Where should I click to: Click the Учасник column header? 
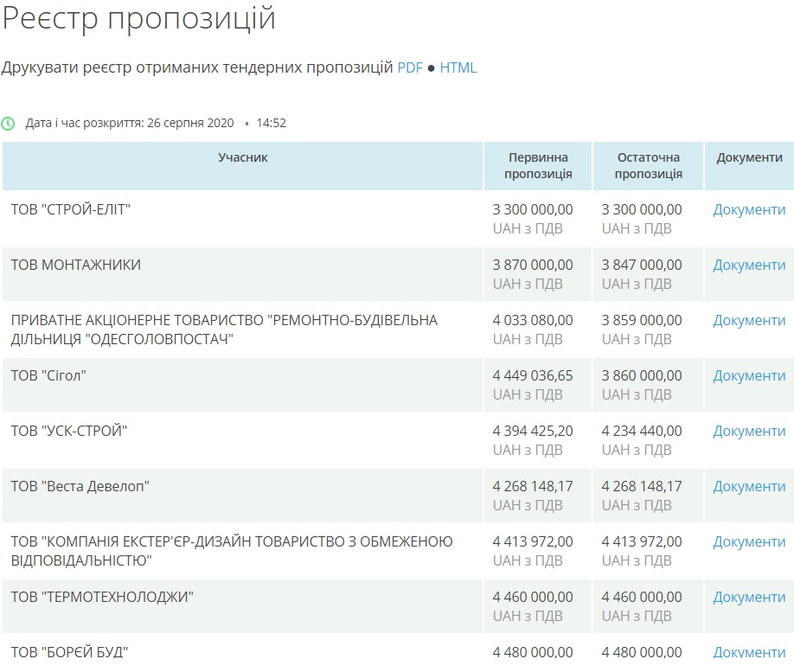click(x=243, y=157)
